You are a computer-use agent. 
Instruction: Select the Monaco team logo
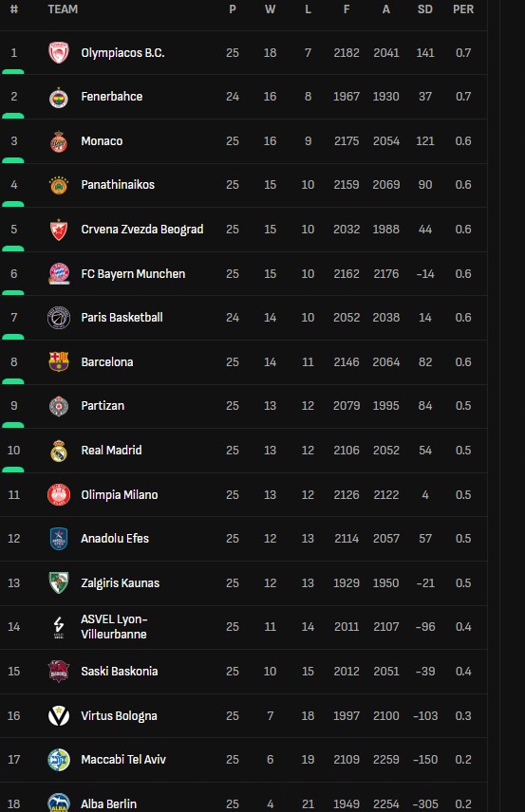59,140
